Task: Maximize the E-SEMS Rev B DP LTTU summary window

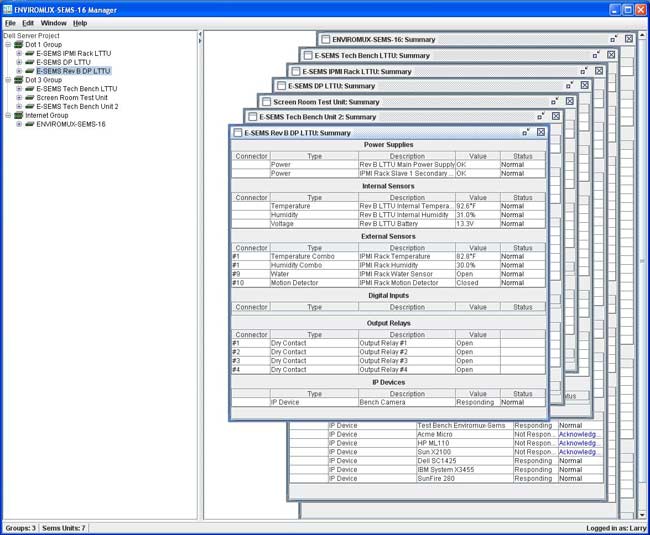Action: click(526, 132)
